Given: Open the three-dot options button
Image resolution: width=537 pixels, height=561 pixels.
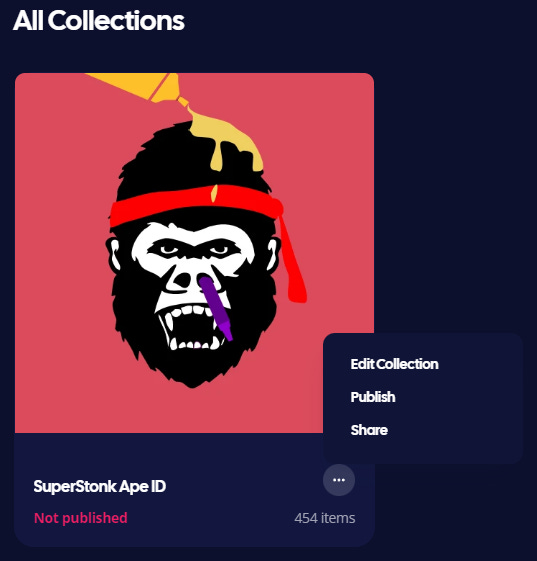Looking at the screenshot, I should point(339,480).
